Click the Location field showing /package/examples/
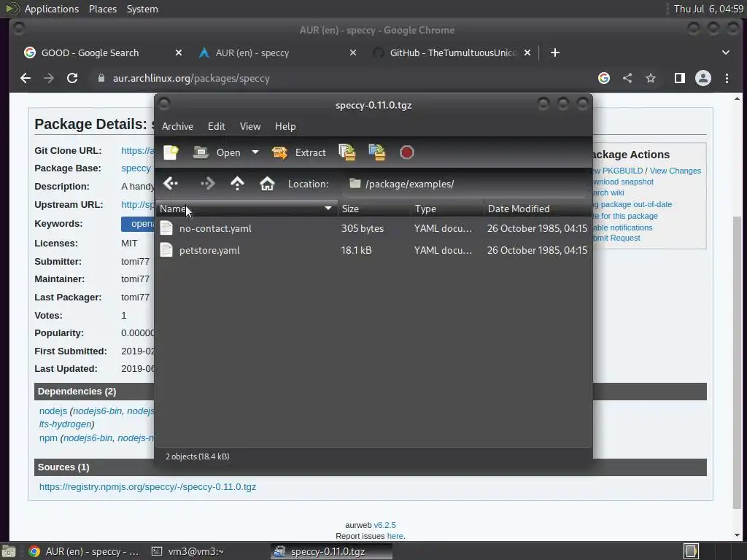Screen dimensions: 747x560 click(x=465, y=184)
